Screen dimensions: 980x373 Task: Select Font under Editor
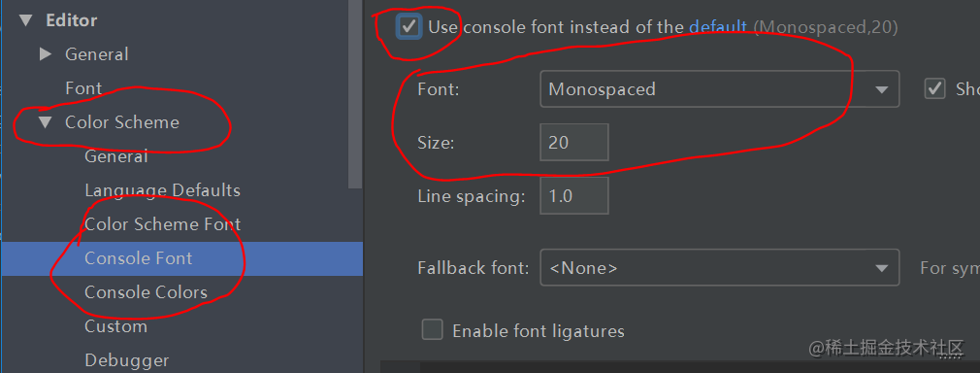coord(83,88)
